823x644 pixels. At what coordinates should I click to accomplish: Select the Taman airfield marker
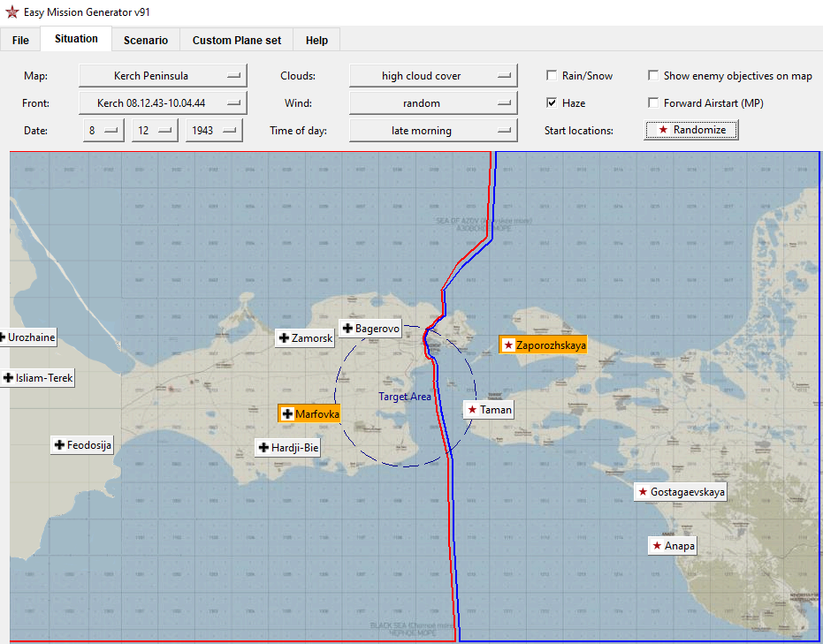click(488, 410)
